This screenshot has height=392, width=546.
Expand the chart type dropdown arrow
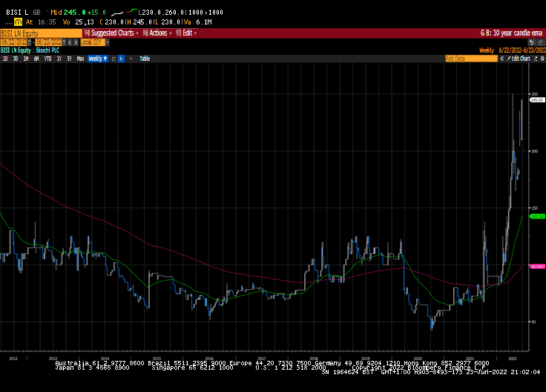pyautogui.click(x=130, y=58)
